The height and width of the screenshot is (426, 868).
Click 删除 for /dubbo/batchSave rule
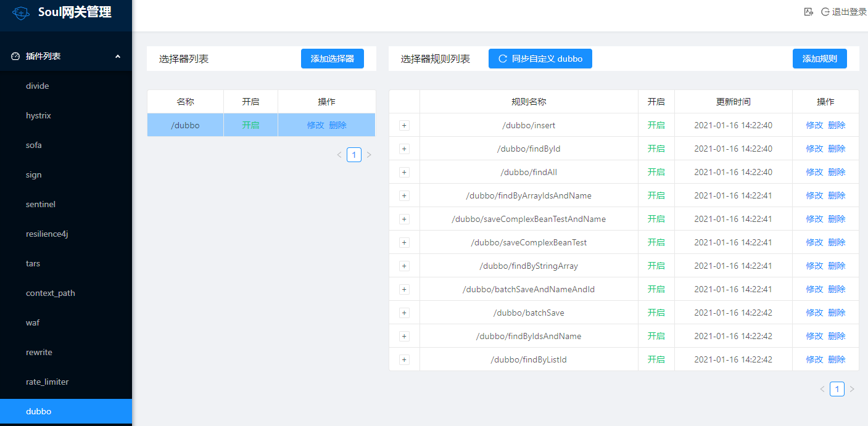click(x=837, y=313)
